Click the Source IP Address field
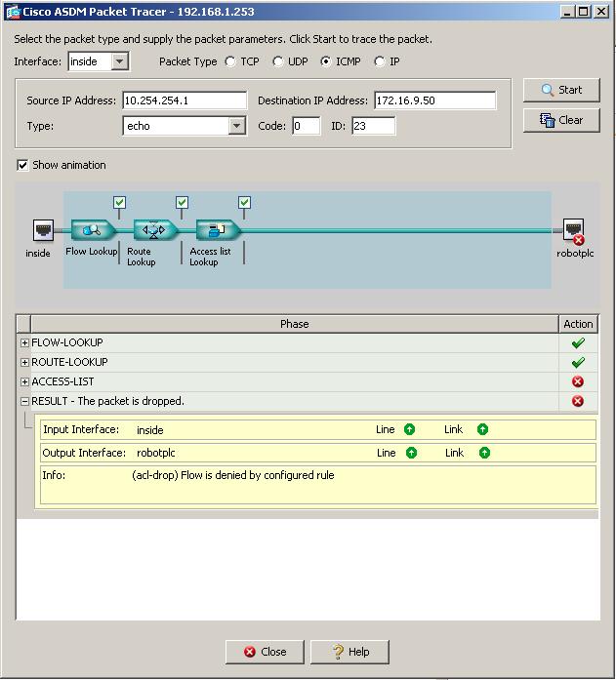 185,100
